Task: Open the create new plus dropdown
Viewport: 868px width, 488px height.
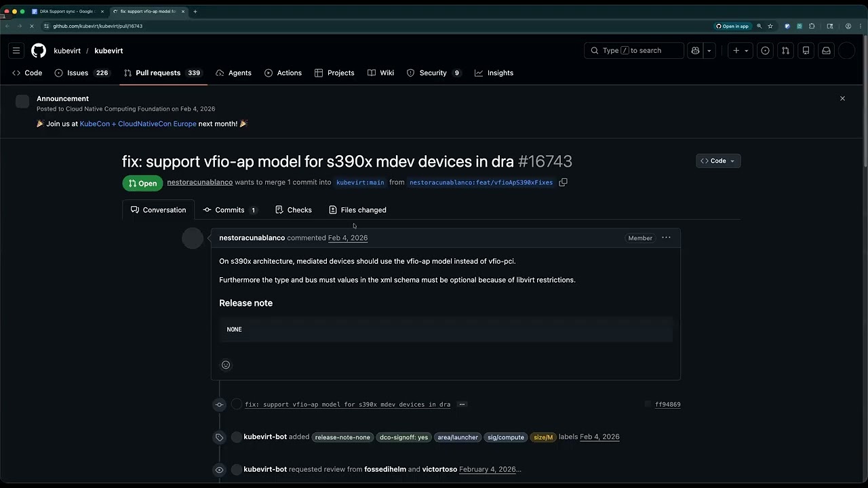Action: point(740,51)
